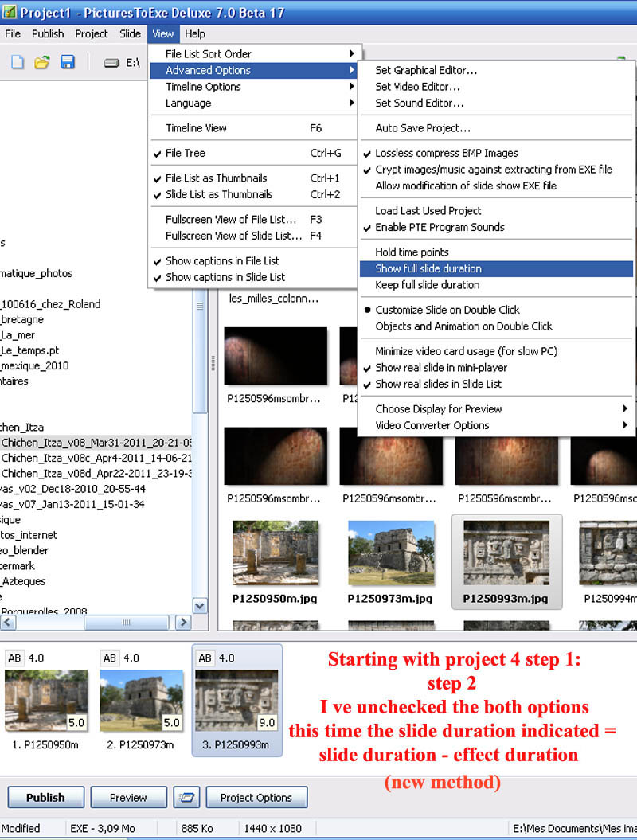This screenshot has height=840, width=637.
Task: Open the Help menu
Action: pyautogui.click(x=195, y=33)
